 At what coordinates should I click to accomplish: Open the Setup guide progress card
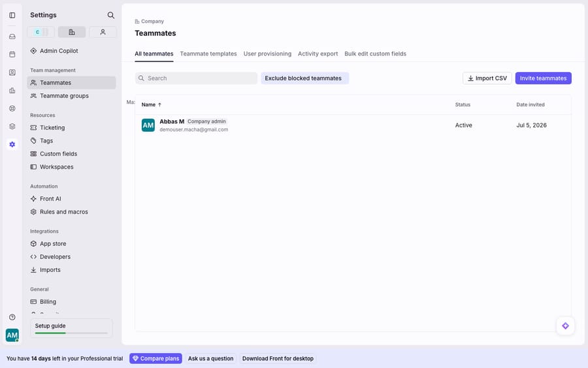[x=71, y=328]
